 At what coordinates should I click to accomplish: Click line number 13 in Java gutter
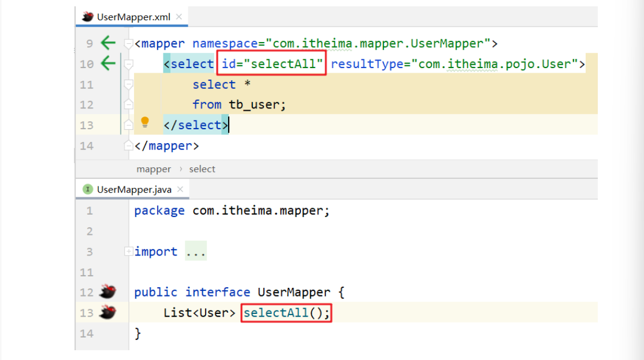coord(87,313)
